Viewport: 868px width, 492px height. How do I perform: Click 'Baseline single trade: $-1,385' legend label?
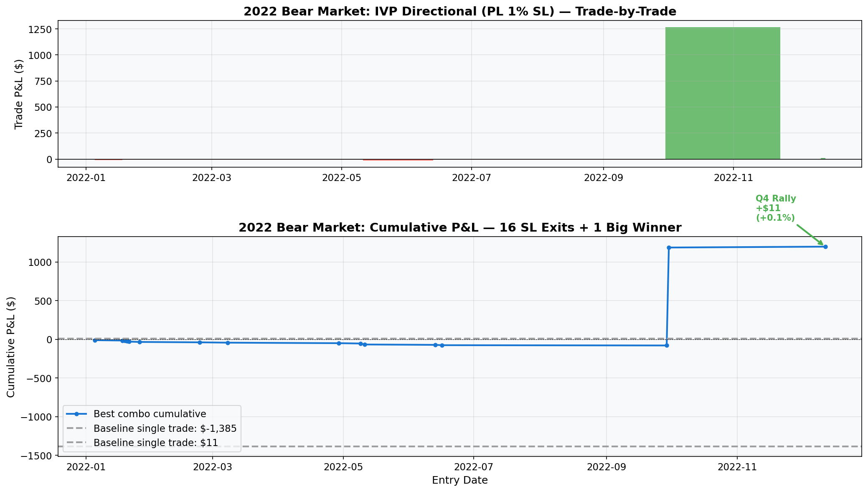coord(165,428)
